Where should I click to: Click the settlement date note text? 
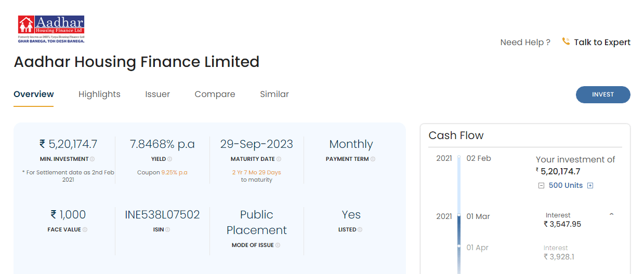tap(68, 176)
